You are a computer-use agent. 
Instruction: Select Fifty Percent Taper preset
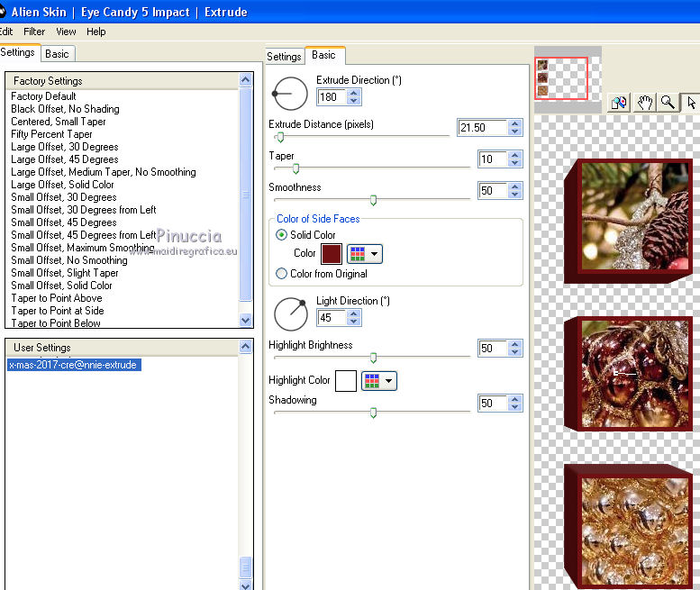[x=51, y=134]
